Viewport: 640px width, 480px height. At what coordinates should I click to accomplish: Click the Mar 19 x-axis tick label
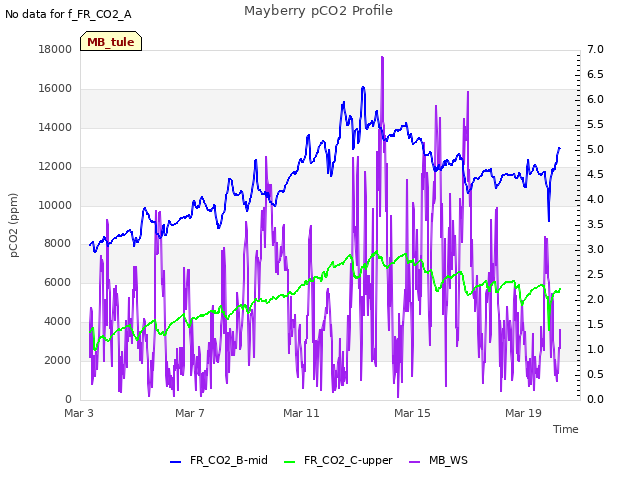(x=523, y=413)
